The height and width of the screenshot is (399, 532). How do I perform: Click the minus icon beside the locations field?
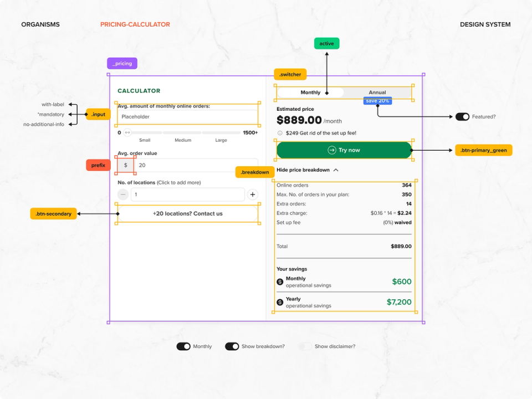[x=122, y=195]
